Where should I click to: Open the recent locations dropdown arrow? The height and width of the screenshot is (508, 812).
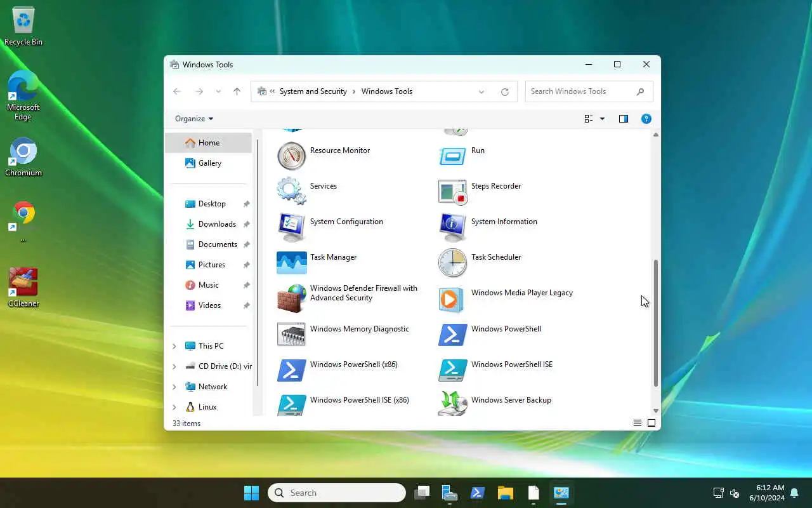point(218,91)
